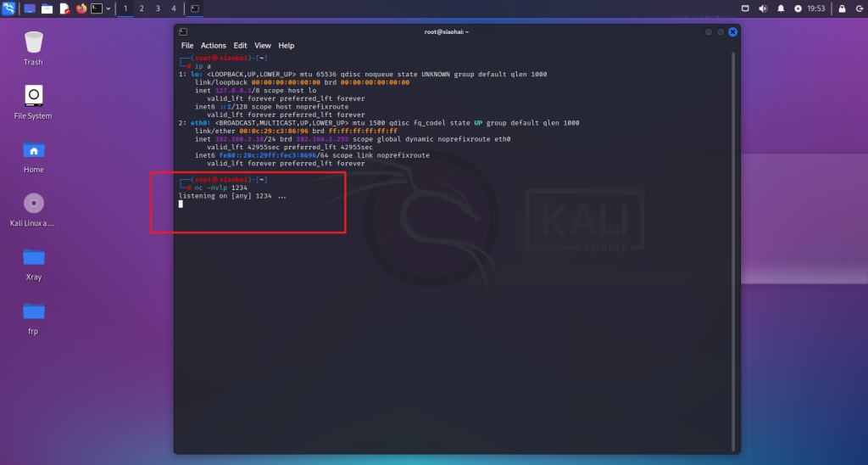The image size is (868, 465).
Task: Select the terminal window taskbar button
Action: tap(195, 8)
